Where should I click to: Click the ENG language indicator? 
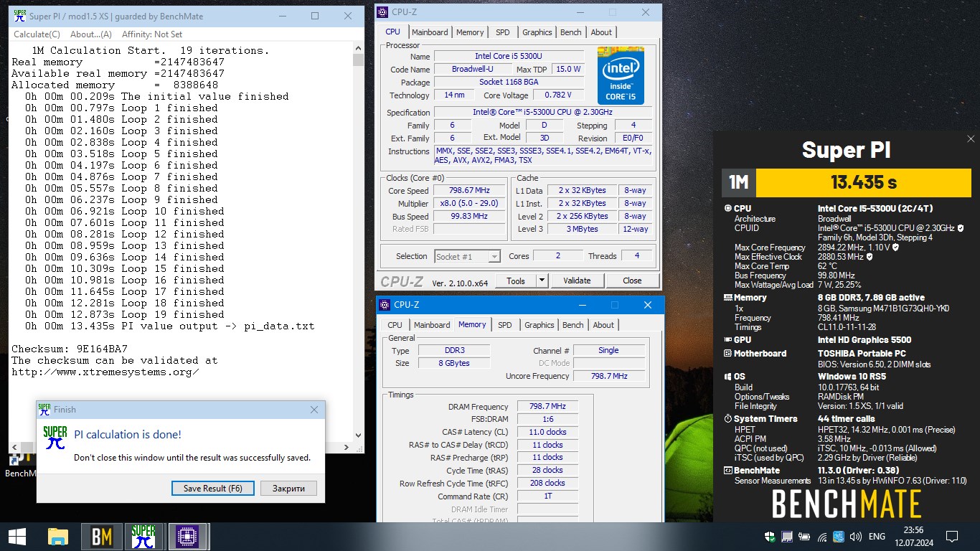tap(877, 536)
